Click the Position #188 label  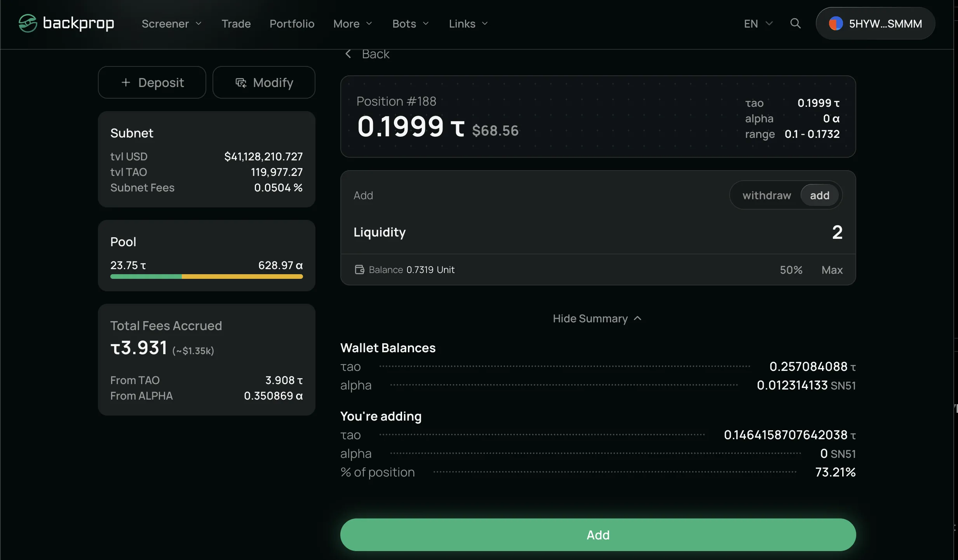pyautogui.click(x=396, y=101)
